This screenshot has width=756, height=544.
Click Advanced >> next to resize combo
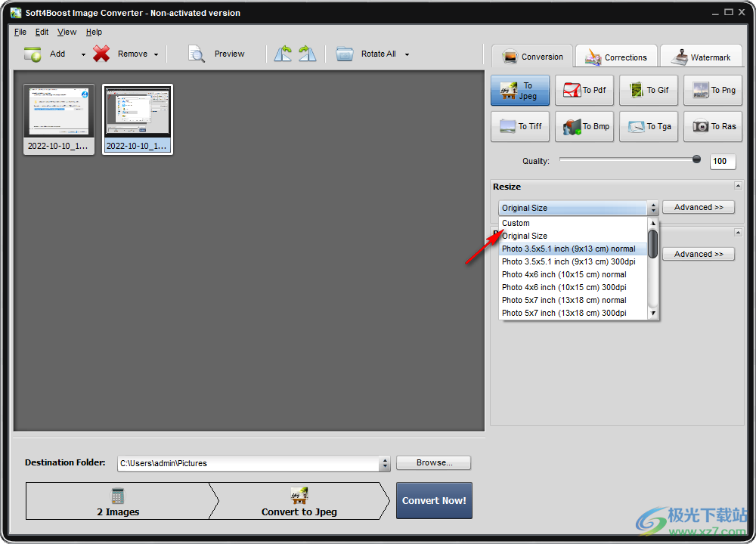pos(698,207)
